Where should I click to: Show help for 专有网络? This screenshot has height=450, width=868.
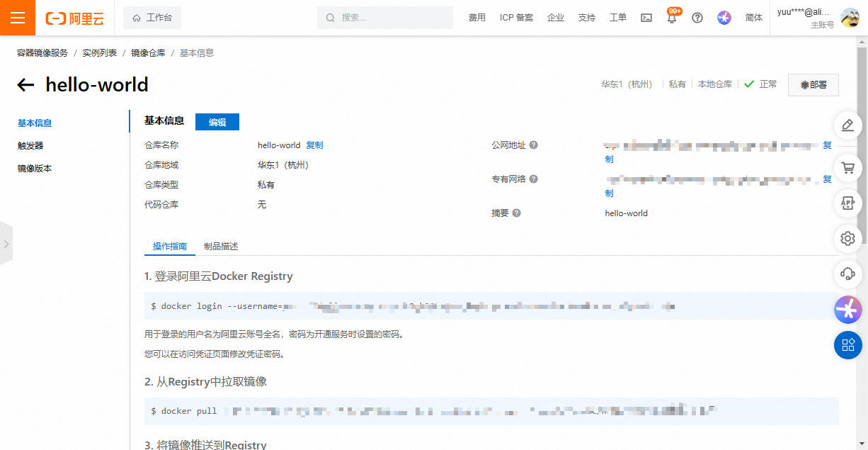(x=534, y=179)
